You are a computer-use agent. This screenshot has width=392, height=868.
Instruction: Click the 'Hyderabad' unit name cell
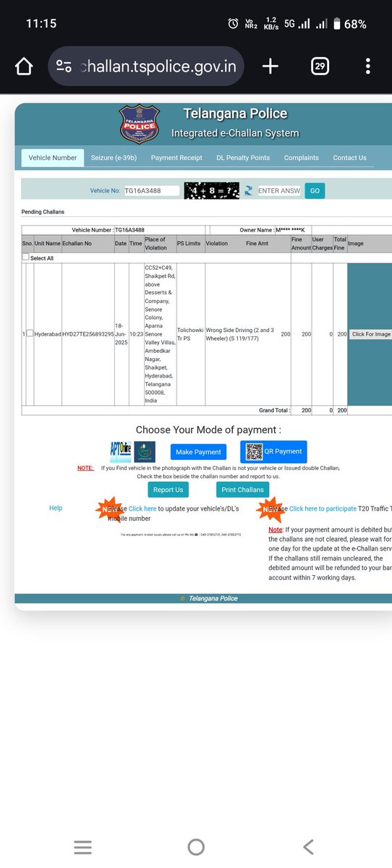tap(47, 334)
